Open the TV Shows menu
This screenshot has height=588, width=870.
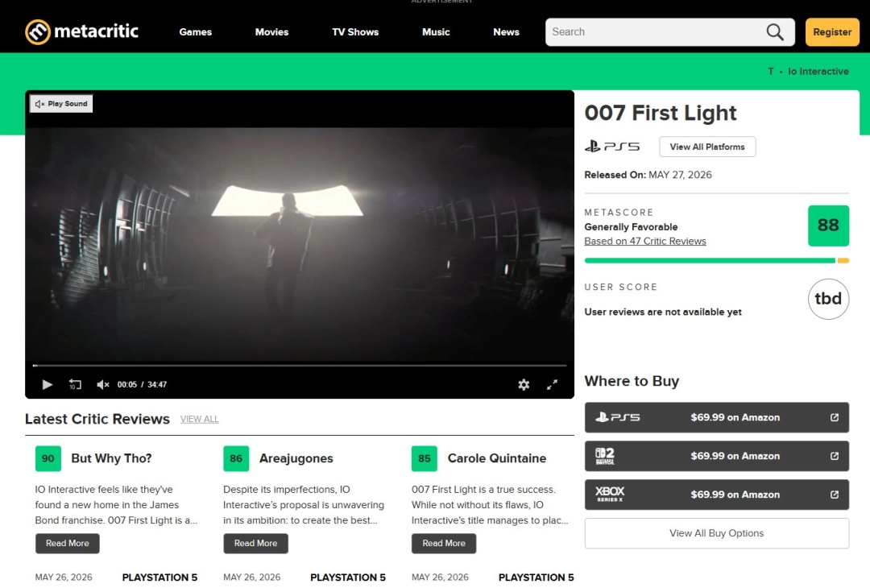coord(355,32)
